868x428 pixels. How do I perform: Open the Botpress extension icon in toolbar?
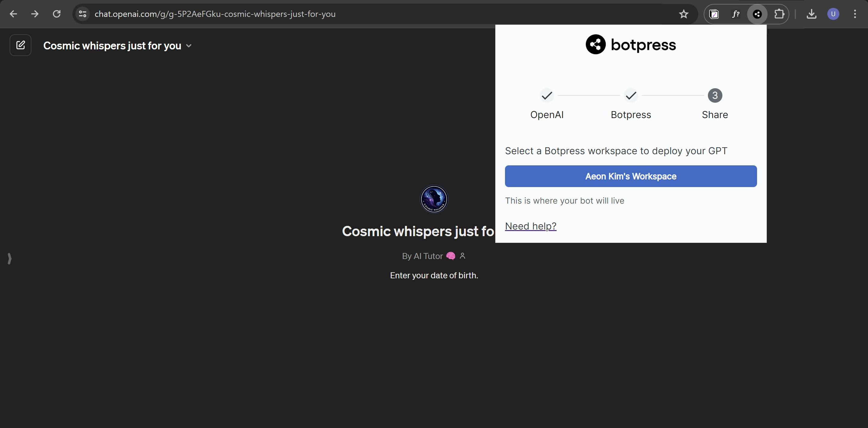point(757,14)
